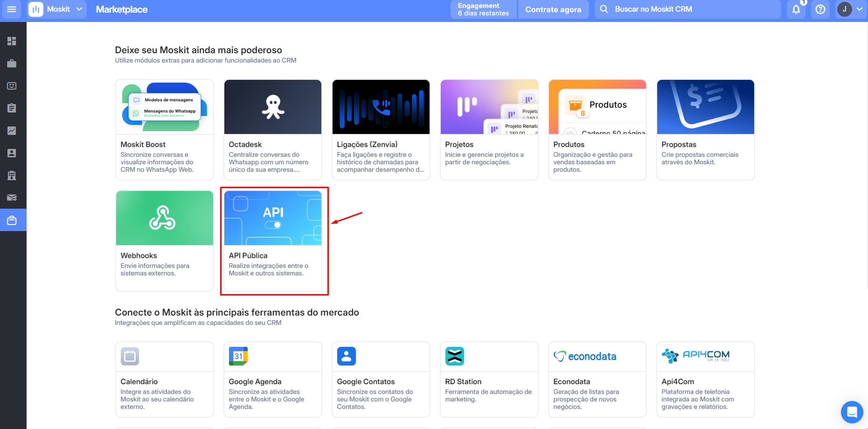Image resolution: width=868 pixels, height=429 pixels.
Task: Expand the Moskit workspace dropdown
Action: 79,9
